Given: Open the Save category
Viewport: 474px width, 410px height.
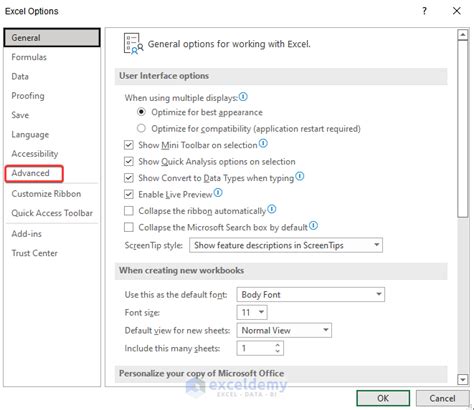Looking at the screenshot, I should click(x=52, y=115).
